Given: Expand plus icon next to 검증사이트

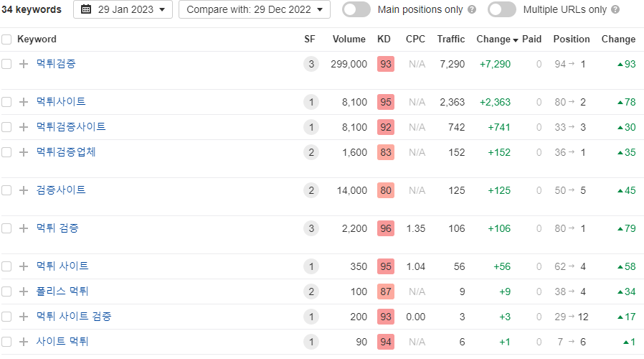Looking at the screenshot, I should coord(24,190).
